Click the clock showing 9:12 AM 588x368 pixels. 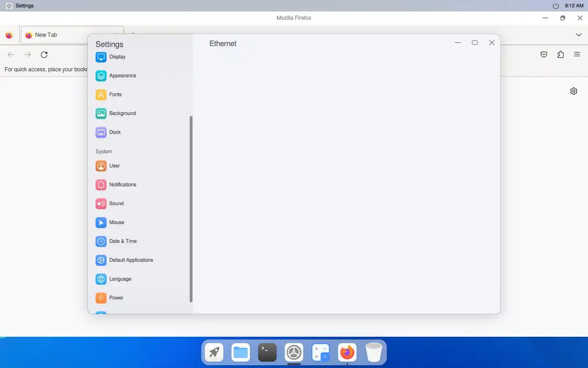click(574, 6)
